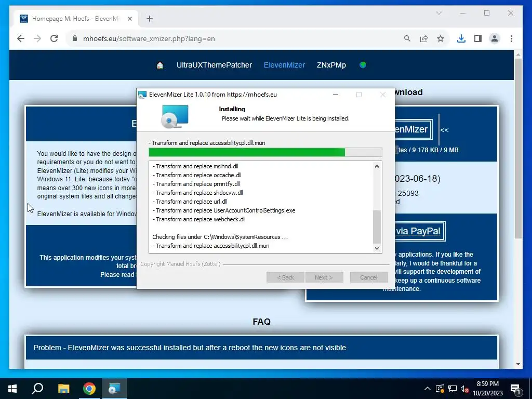Open taskbar search magnifier
Screen dimensions: 532x399
pos(37,389)
